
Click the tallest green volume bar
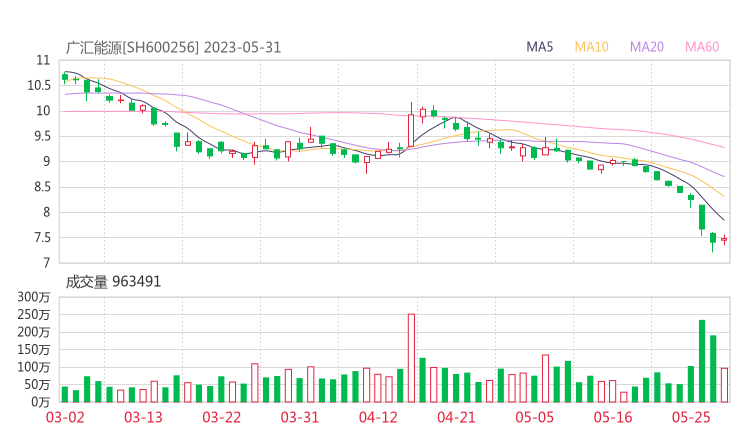702,361
